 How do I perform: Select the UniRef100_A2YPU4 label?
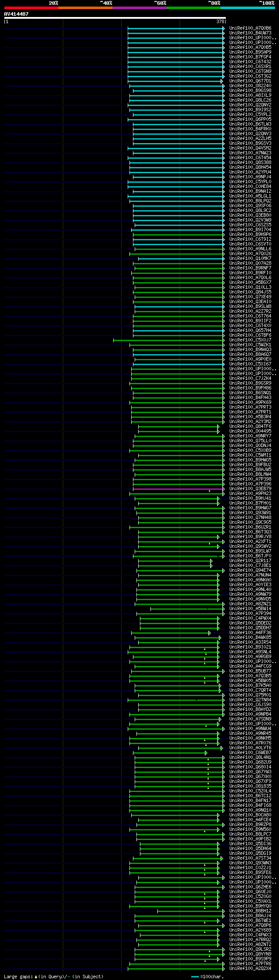[x=250, y=172]
